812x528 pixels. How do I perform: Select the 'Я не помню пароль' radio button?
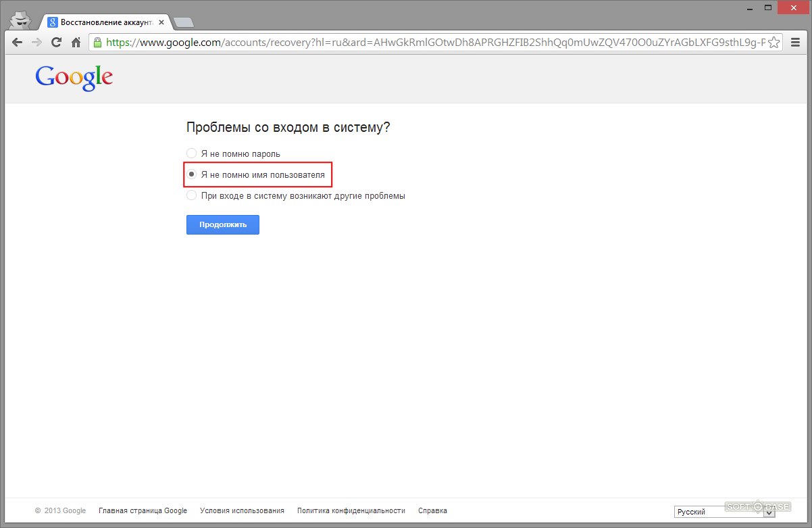coord(192,153)
